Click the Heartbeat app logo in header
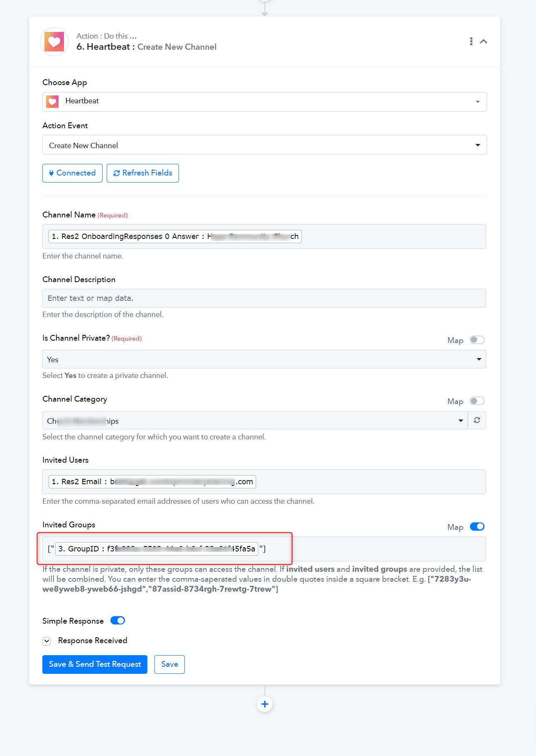The image size is (536, 756). click(x=54, y=41)
